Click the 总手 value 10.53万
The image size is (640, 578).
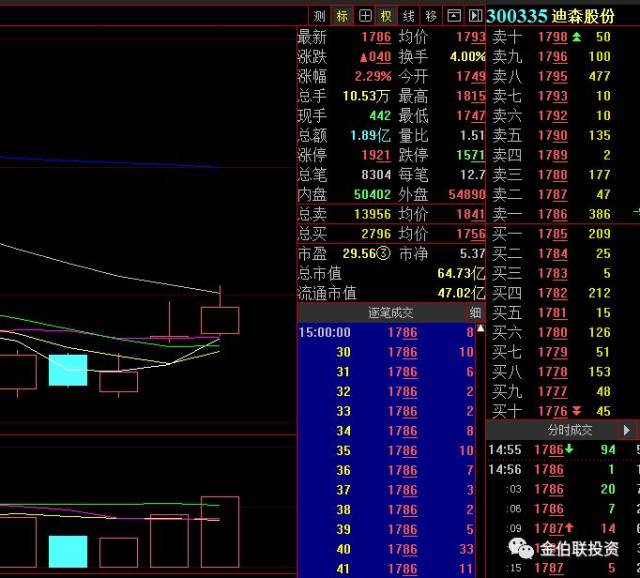click(x=366, y=96)
